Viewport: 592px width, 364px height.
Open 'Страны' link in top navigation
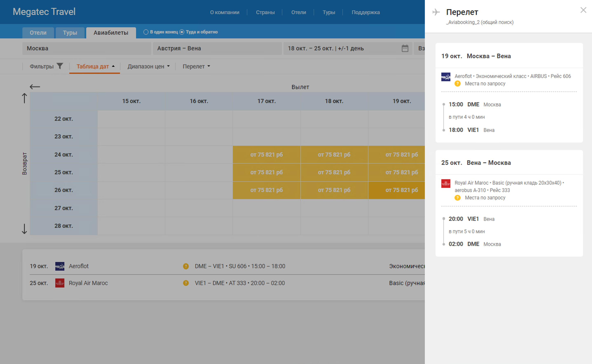265,12
